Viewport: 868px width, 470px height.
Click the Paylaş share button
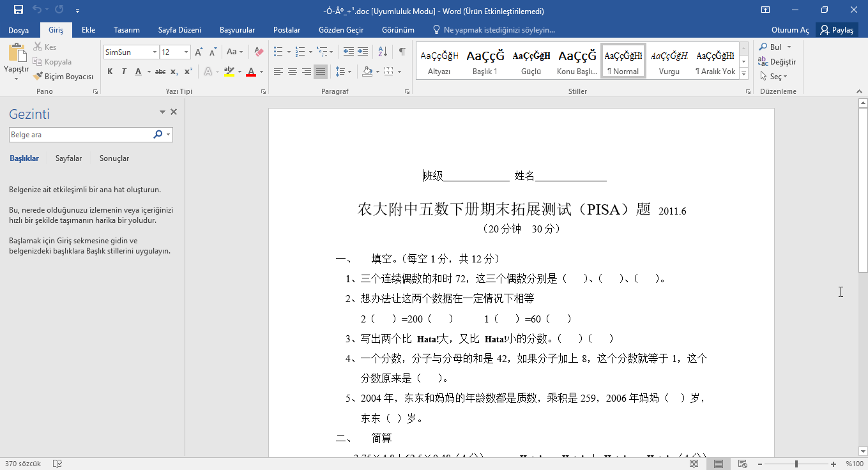[x=837, y=30]
